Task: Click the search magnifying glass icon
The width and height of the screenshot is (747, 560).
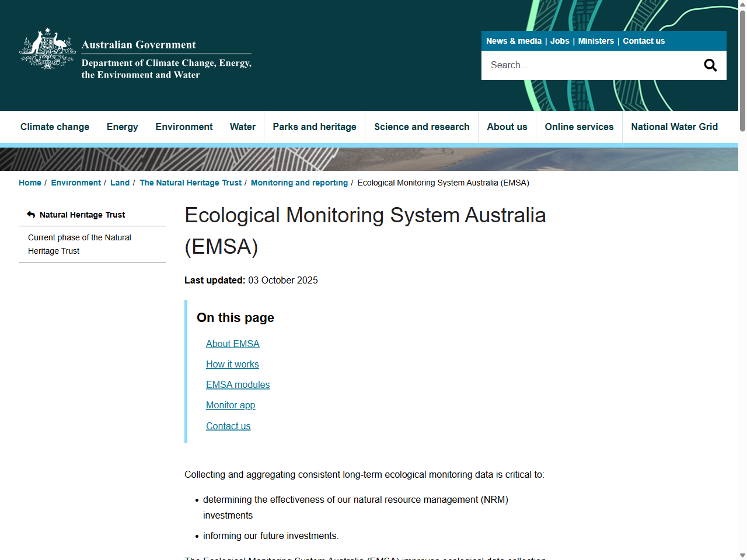Action: point(710,65)
